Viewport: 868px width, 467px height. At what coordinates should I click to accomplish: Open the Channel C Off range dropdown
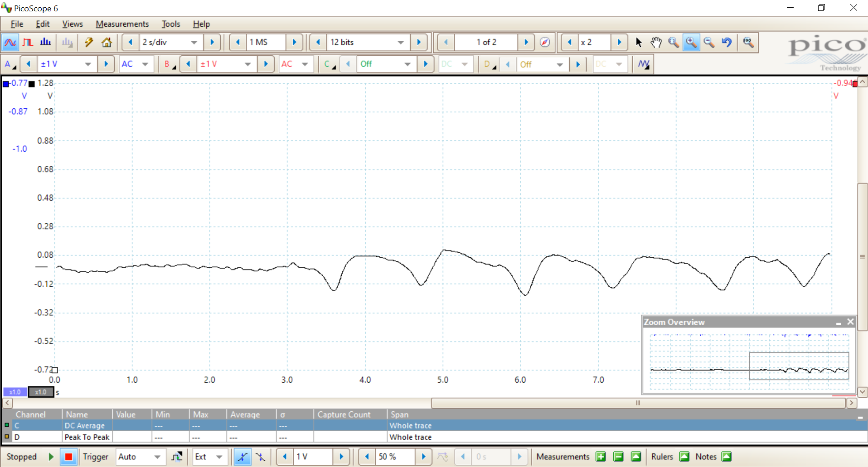[407, 64]
